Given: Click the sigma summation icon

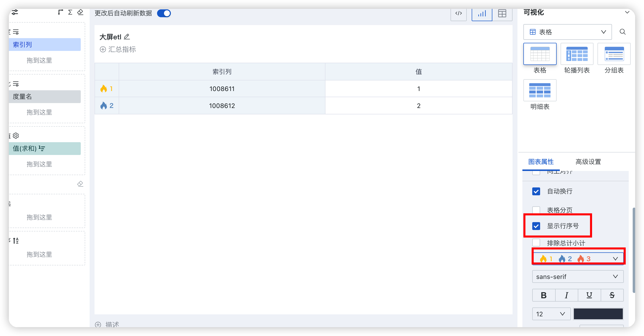Looking at the screenshot, I should pos(70,12).
